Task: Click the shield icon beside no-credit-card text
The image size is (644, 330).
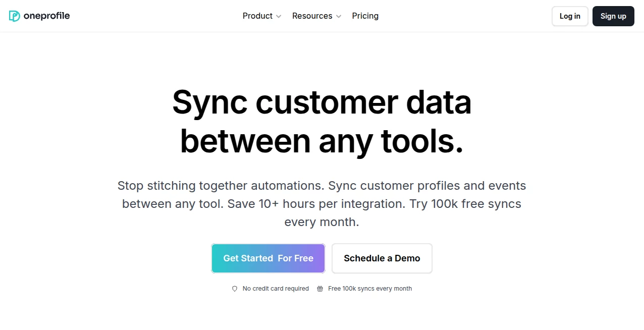Action: [x=235, y=288]
